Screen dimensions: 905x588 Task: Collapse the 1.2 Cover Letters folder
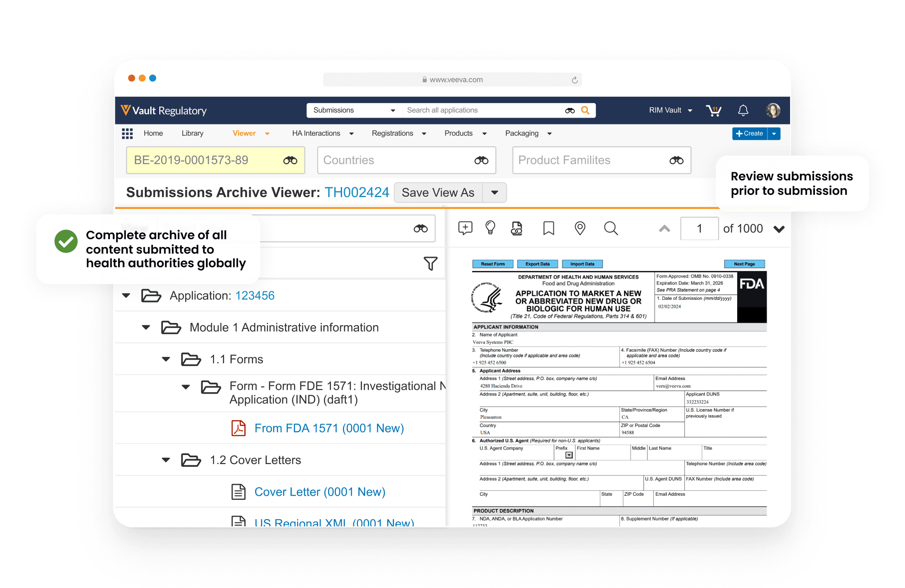pyautogui.click(x=166, y=460)
